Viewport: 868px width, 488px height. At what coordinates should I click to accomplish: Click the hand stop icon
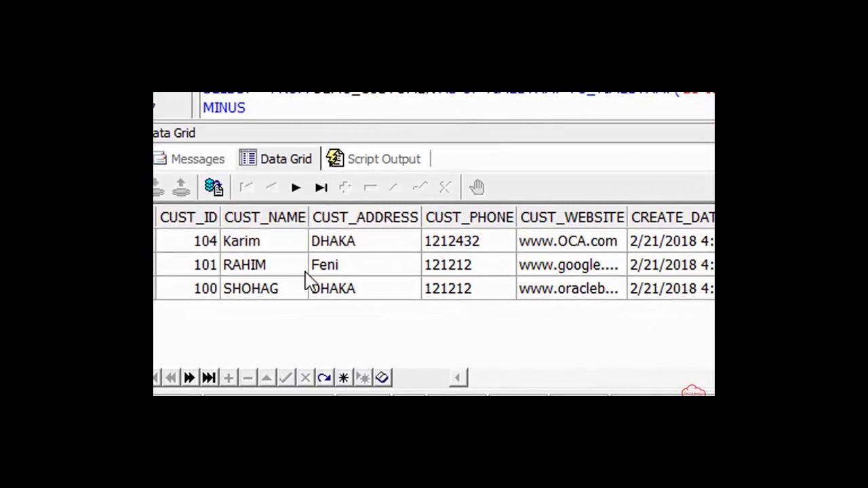[x=477, y=187]
